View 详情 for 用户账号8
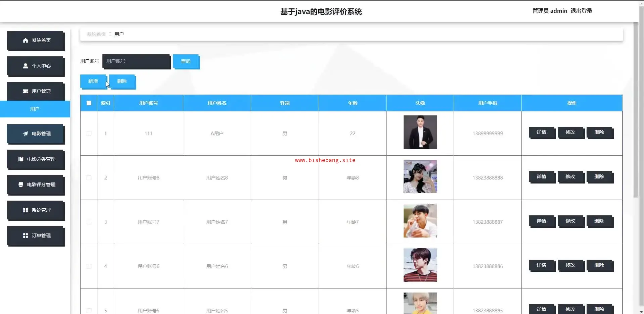Screen dimensions: 644x314 542,177
